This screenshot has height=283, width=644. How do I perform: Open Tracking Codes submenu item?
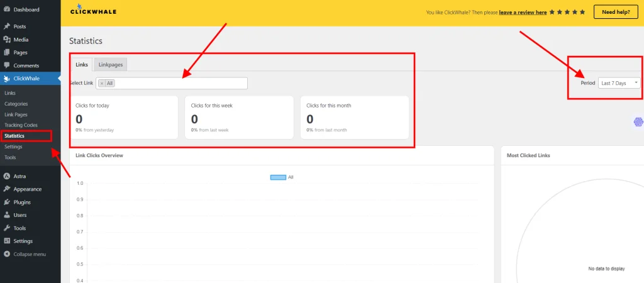pyautogui.click(x=21, y=125)
